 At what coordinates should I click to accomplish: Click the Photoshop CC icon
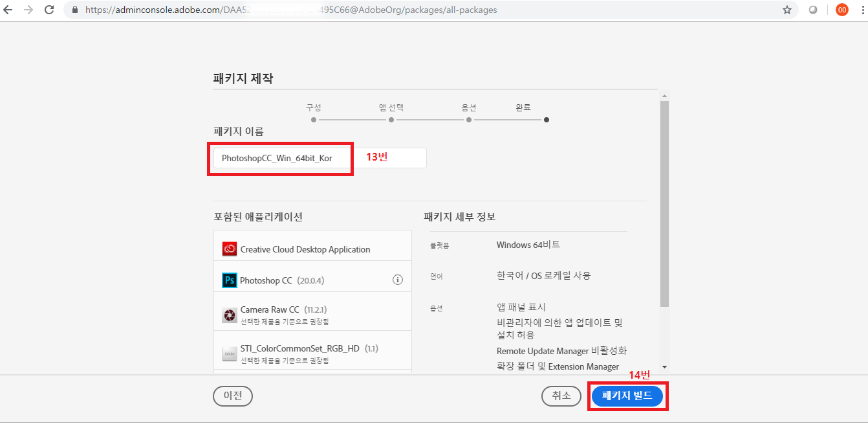(x=230, y=280)
